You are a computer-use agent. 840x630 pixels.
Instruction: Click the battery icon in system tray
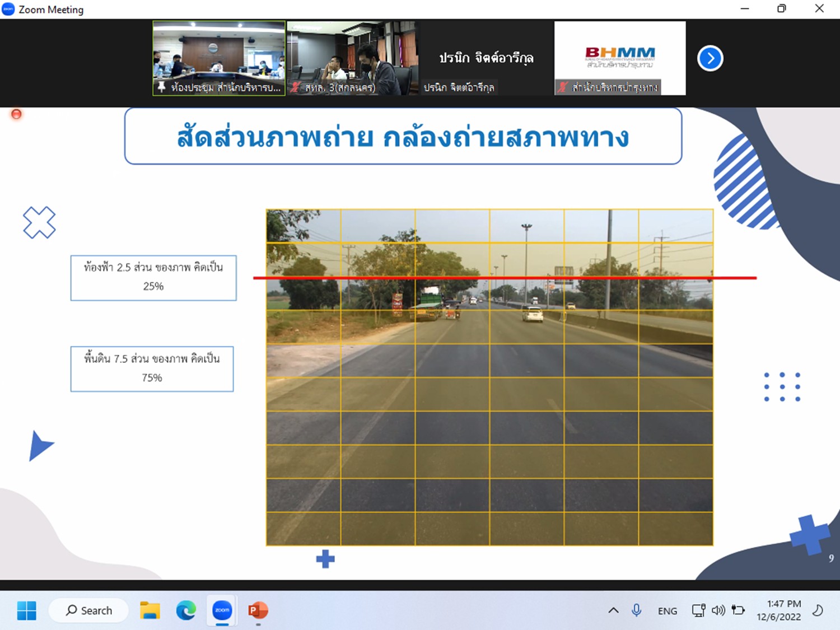(738, 610)
